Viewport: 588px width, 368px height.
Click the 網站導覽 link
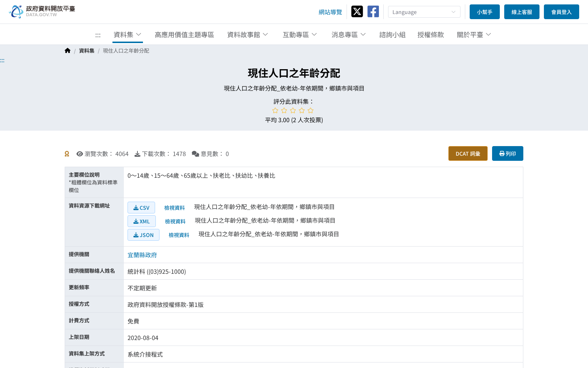point(330,12)
